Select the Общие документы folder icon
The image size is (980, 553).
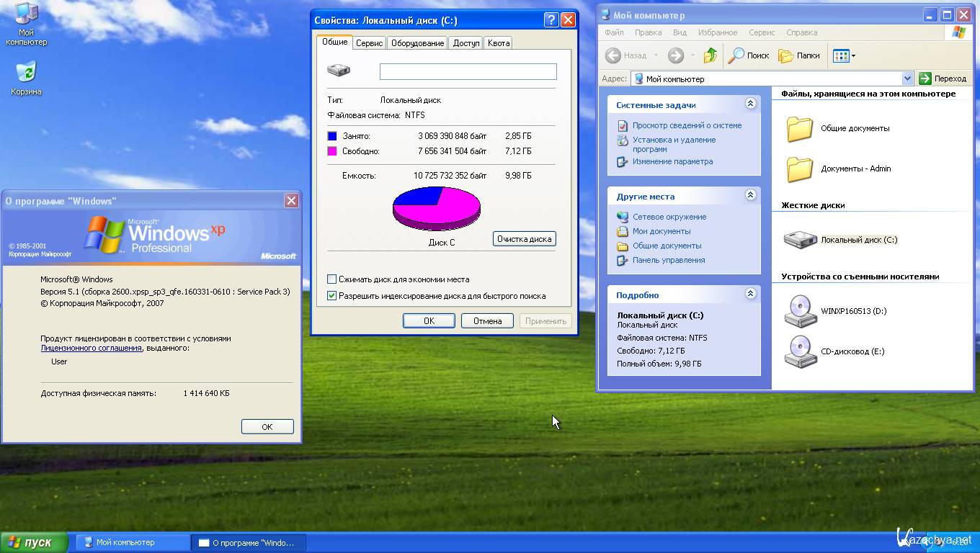pyautogui.click(x=800, y=129)
